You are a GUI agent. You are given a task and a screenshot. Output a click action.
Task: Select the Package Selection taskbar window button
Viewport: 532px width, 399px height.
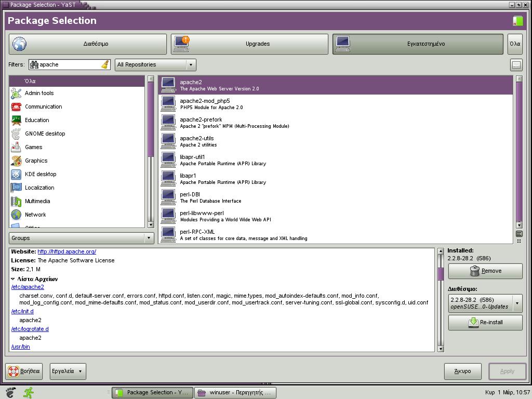(x=152, y=393)
